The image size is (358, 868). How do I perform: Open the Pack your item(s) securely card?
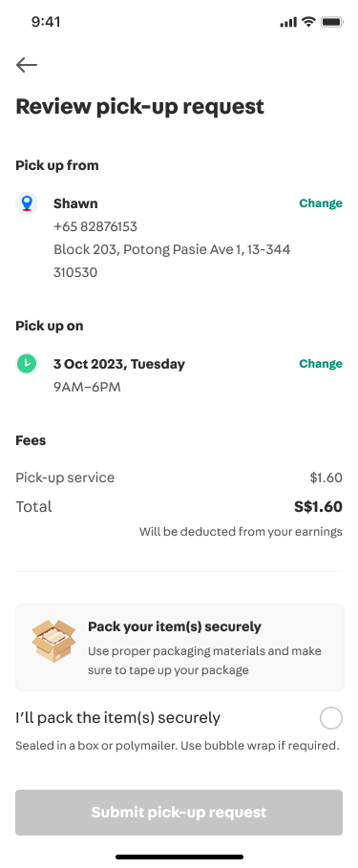pos(179,647)
